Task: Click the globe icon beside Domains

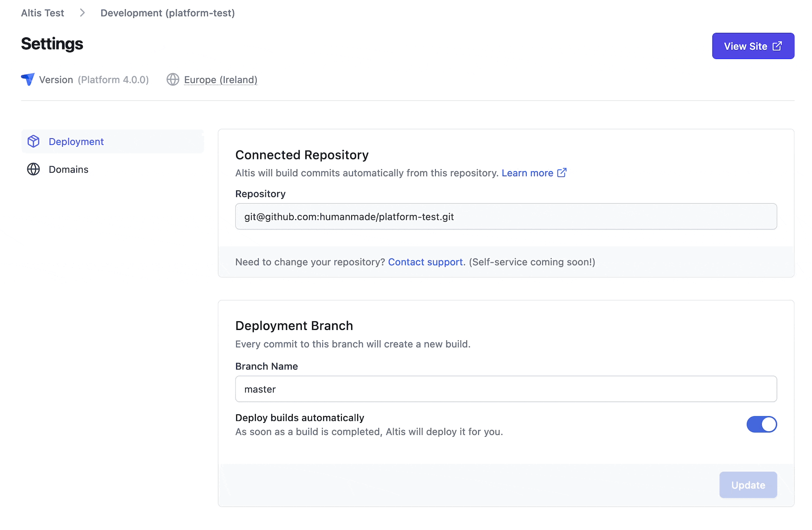Action: (x=33, y=169)
